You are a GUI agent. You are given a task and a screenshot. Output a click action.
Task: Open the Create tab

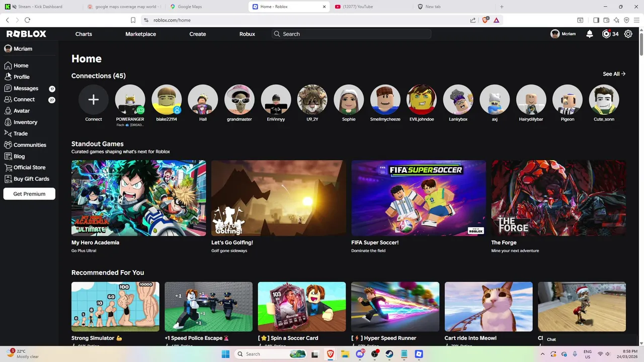click(x=198, y=34)
